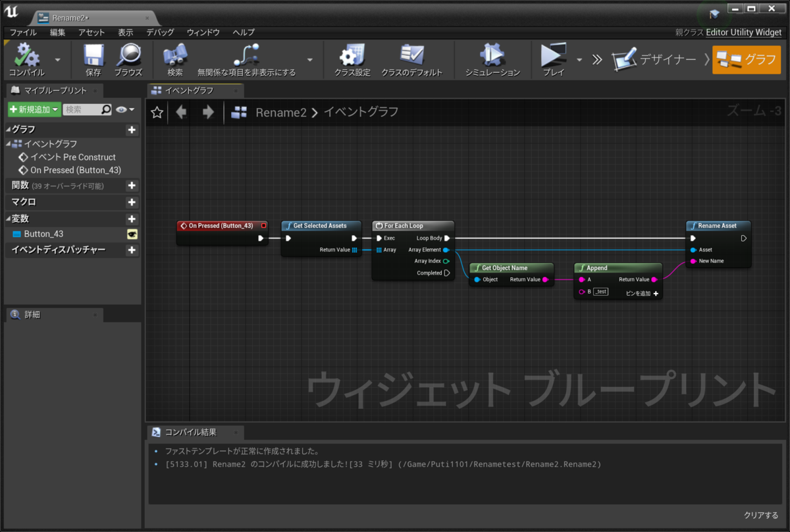Select the Get Object Name node header
This screenshot has width=790, height=532.
coord(512,268)
